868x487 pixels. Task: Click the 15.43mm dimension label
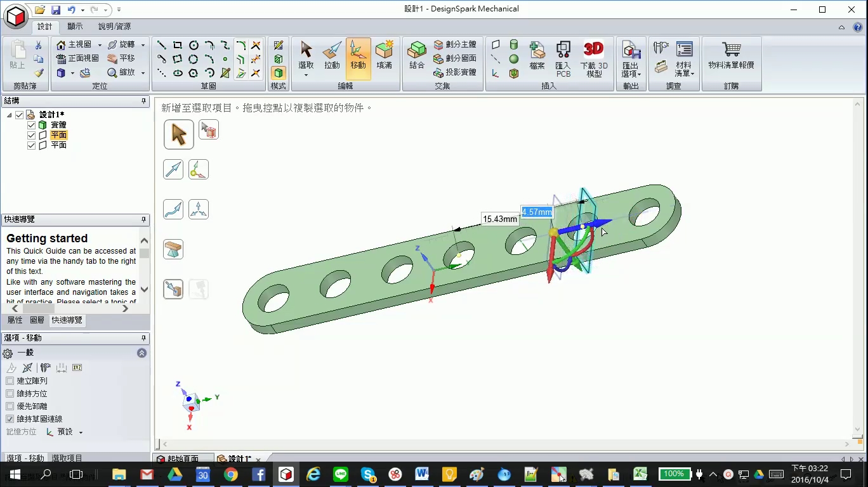500,219
